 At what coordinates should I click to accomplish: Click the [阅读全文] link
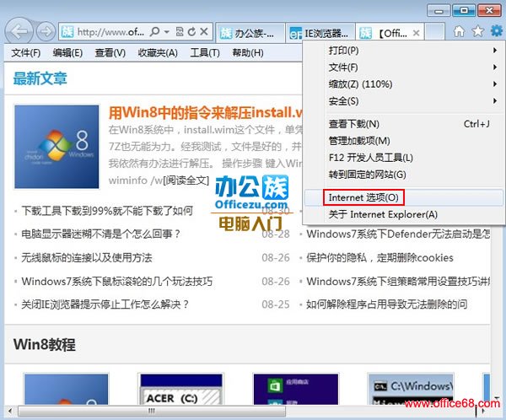point(186,180)
